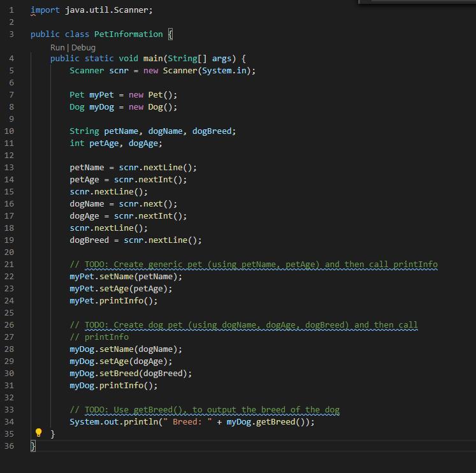The width and height of the screenshot is (476, 473).
Task: Click the getBreed method call in println
Action: coord(275,422)
